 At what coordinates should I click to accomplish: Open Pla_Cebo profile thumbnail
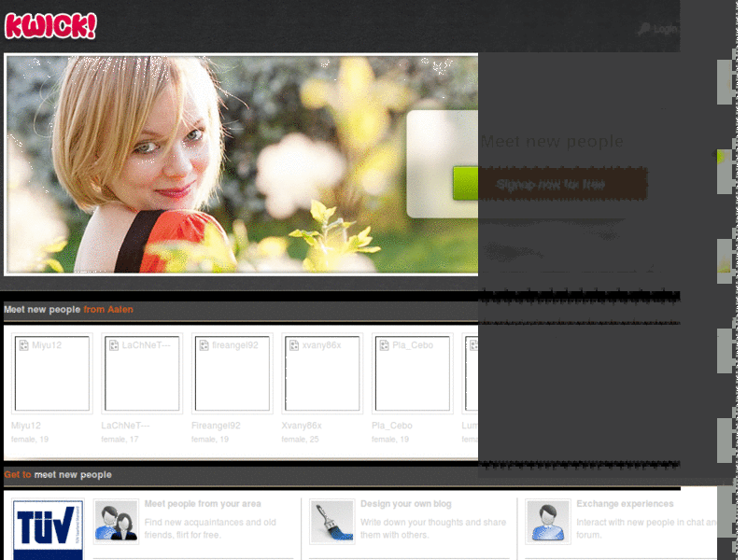[x=413, y=373]
